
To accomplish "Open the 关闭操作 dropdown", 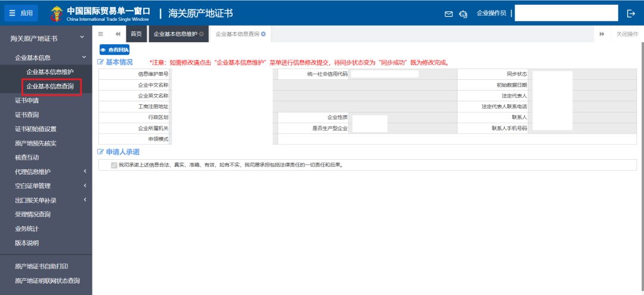I will pos(627,34).
